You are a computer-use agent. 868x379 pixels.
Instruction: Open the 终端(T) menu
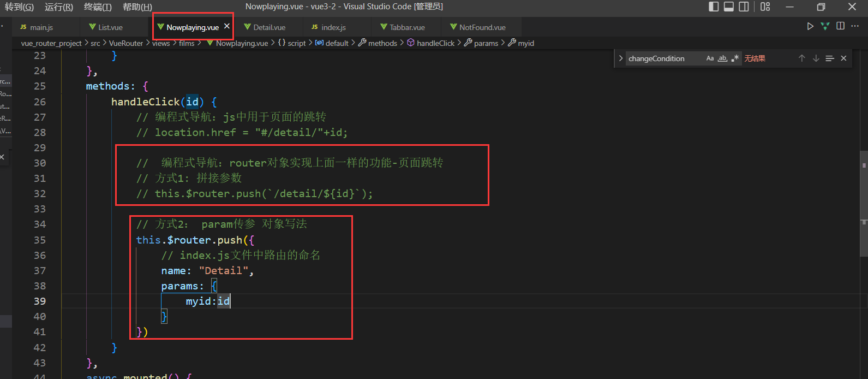(x=98, y=7)
